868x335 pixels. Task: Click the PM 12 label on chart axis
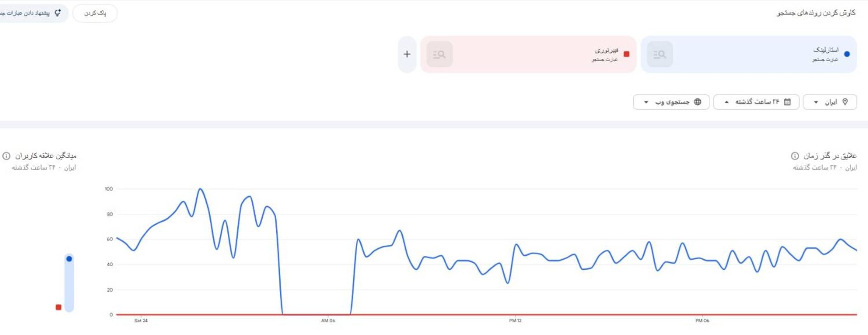coord(515,321)
